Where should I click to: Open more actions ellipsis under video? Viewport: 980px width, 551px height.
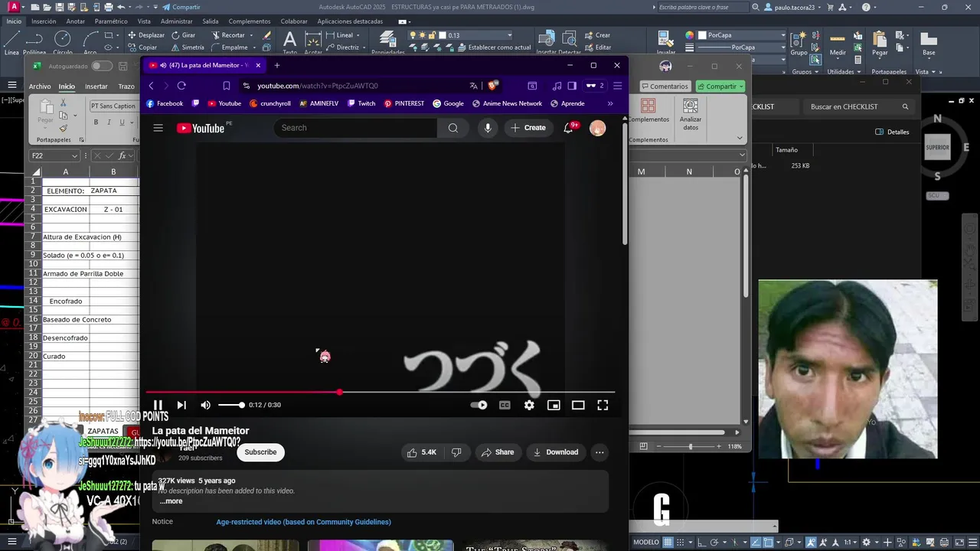599,452
